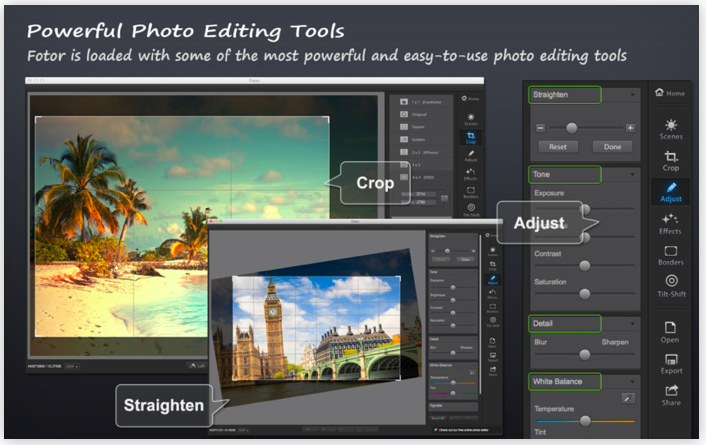Viewport: 706px width, 445px height.
Task: Open Scenes in the enlarged right sidebar
Action: point(671,129)
